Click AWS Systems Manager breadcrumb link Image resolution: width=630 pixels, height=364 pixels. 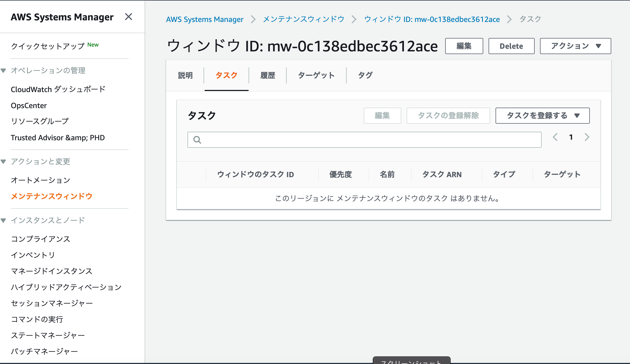(205, 19)
